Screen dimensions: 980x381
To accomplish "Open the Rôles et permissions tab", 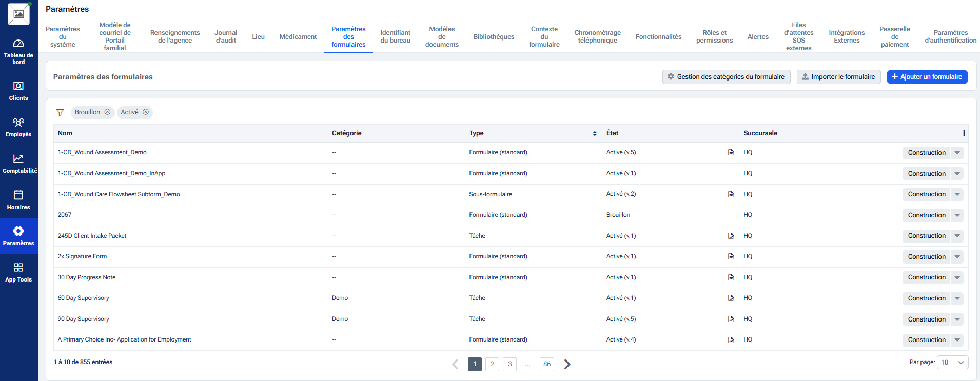I will [x=714, y=36].
